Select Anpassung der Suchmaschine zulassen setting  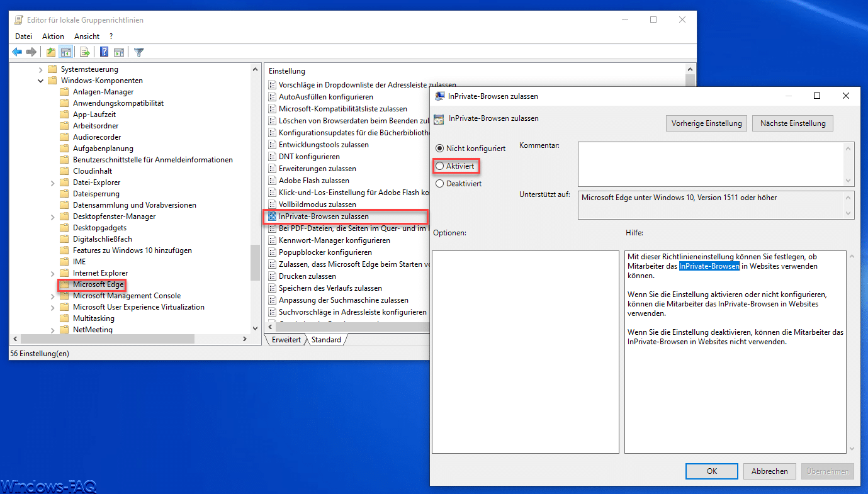point(344,300)
